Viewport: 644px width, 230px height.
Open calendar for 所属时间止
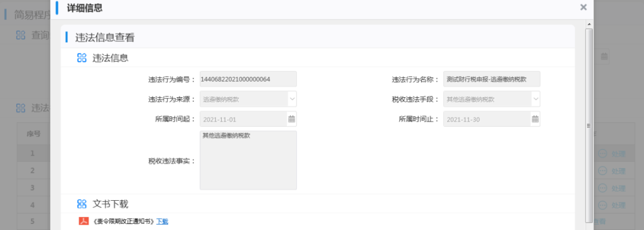tap(535, 120)
